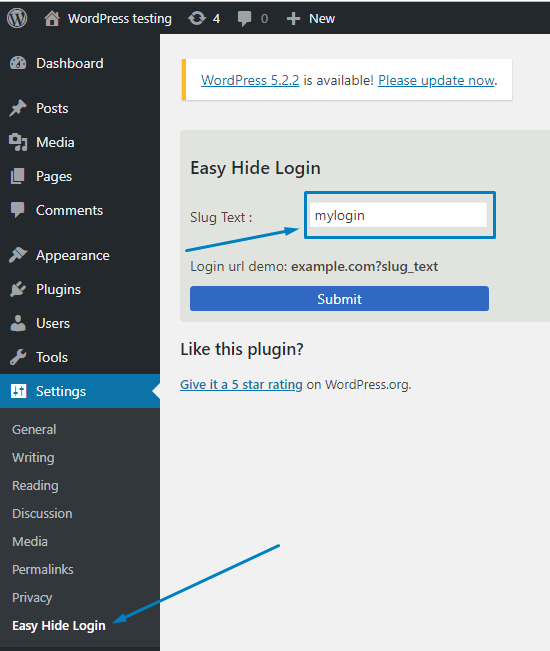Open the Tools wrench icon
The width and height of the screenshot is (550, 651).
click(x=18, y=357)
